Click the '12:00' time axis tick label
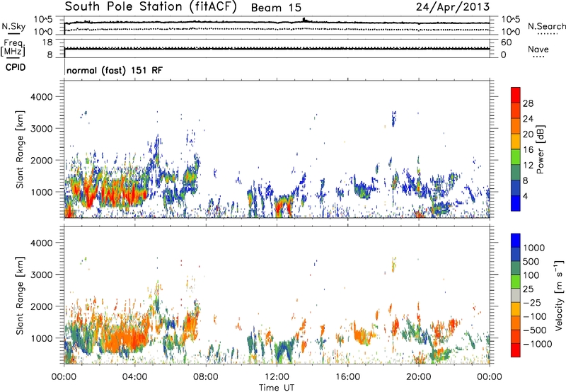The height and width of the screenshot is (392, 566). [277, 377]
